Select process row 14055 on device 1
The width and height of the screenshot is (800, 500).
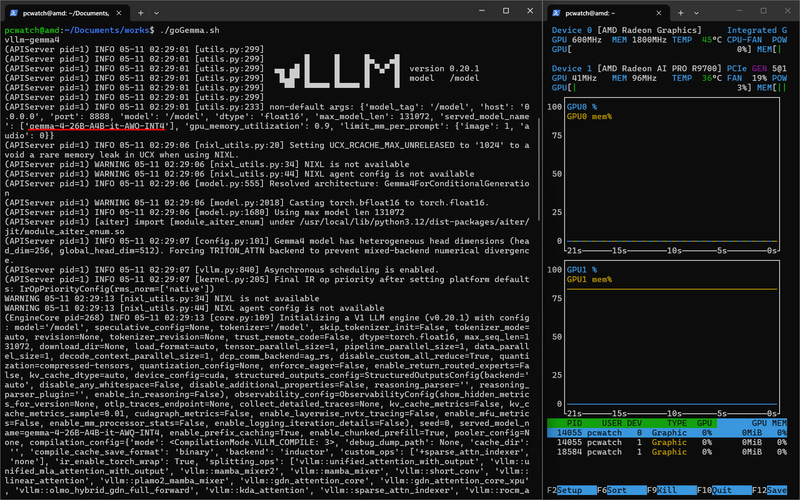(667, 442)
